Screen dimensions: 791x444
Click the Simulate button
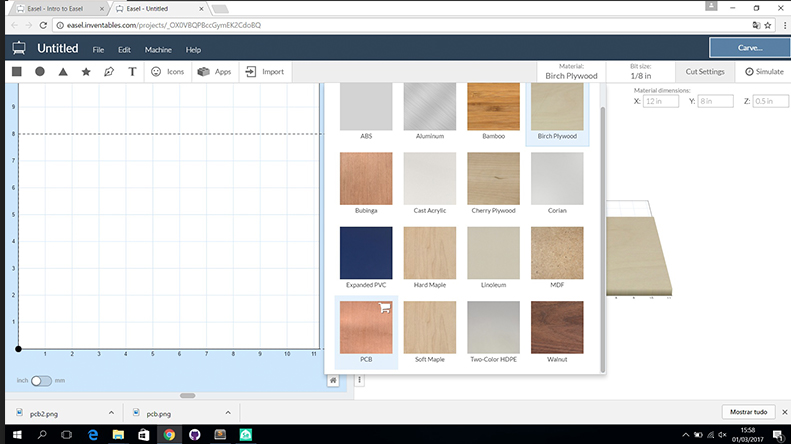(x=764, y=72)
